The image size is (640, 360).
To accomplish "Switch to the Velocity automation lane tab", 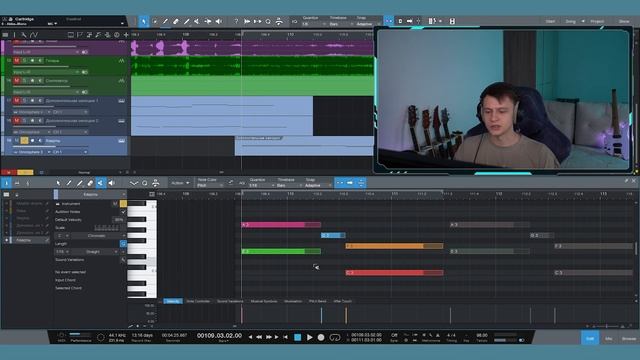I will (173, 301).
